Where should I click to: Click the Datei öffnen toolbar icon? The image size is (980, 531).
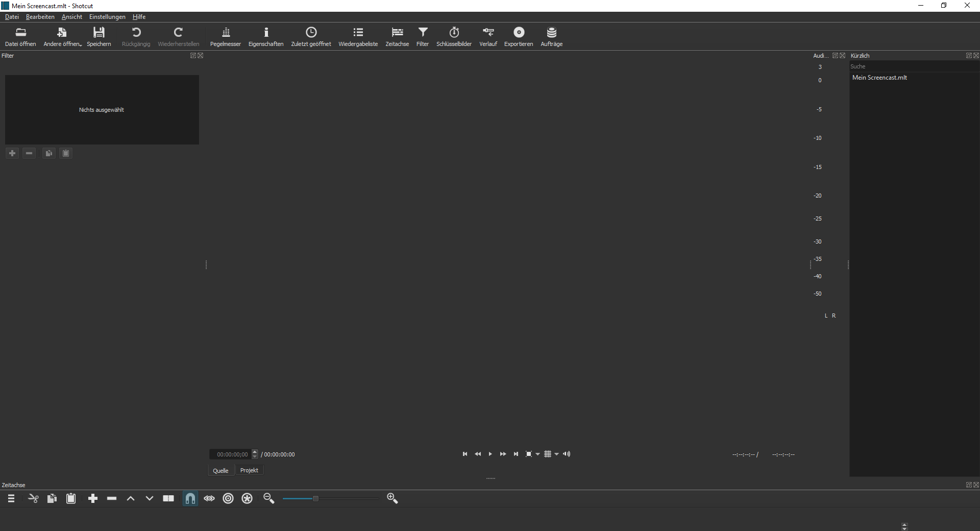tap(20, 37)
